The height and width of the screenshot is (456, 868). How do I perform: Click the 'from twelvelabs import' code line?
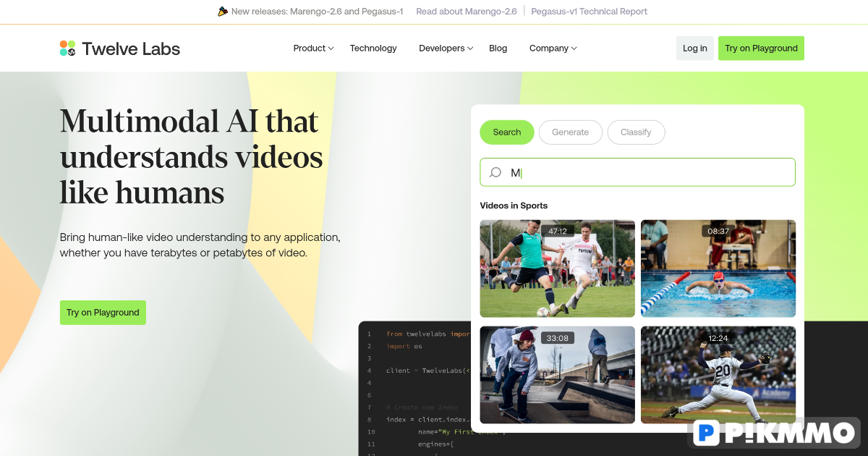[x=428, y=334]
